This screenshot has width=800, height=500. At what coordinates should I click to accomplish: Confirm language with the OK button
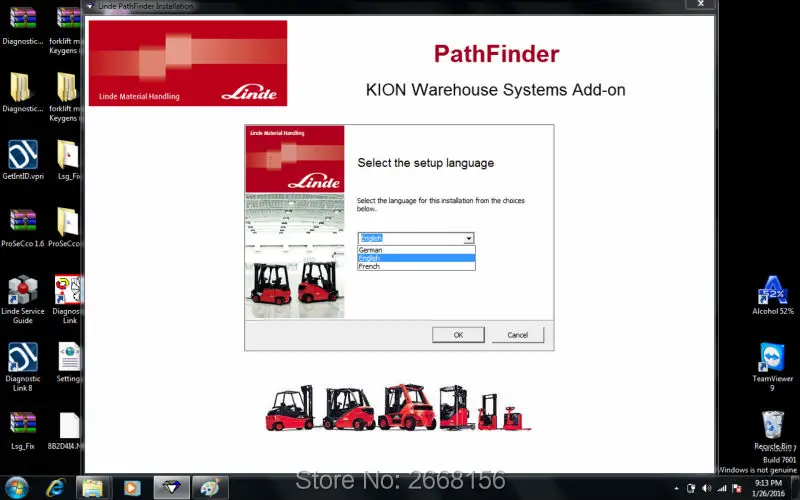coord(458,335)
